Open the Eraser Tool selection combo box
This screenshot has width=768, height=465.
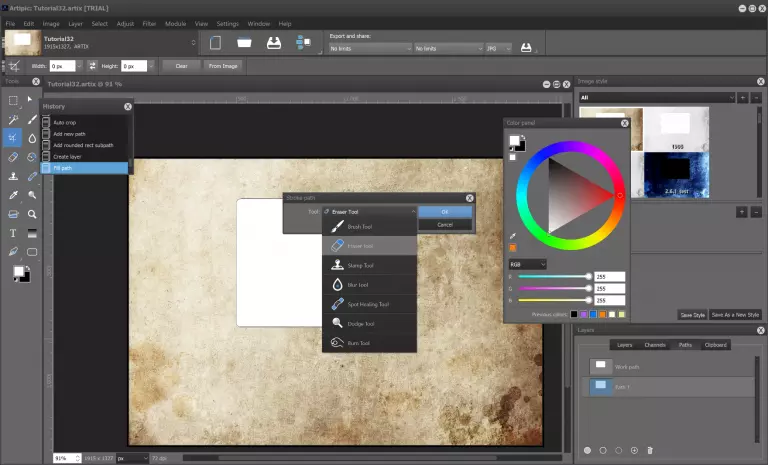tap(369, 212)
